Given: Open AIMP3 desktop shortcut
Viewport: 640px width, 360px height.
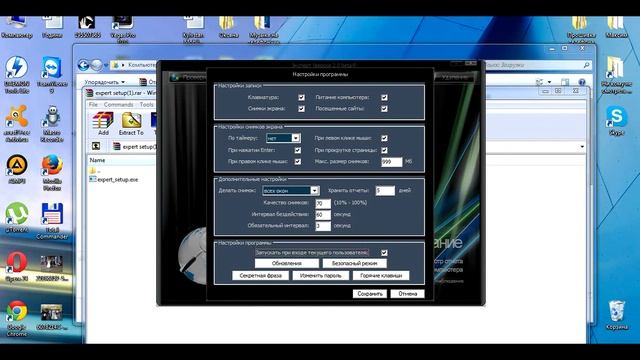Looking at the screenshot, I should [16, 169].
